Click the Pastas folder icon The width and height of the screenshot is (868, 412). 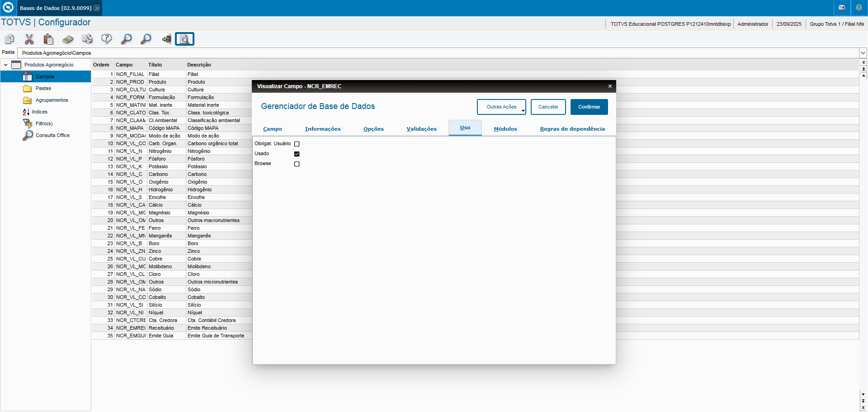tap(28, 88)
